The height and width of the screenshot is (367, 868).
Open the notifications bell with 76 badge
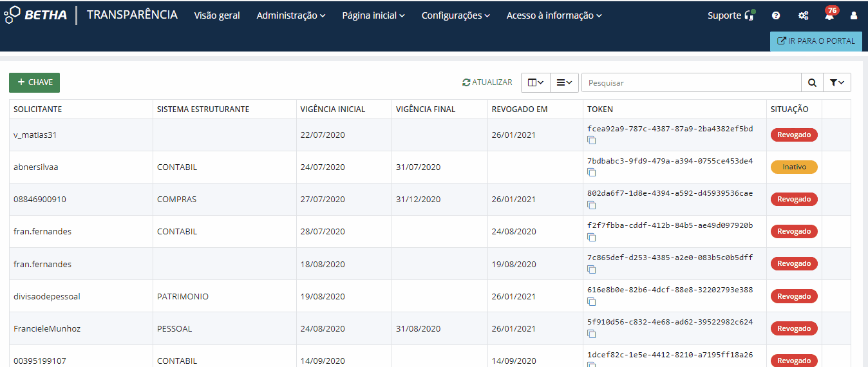(829, 15)
